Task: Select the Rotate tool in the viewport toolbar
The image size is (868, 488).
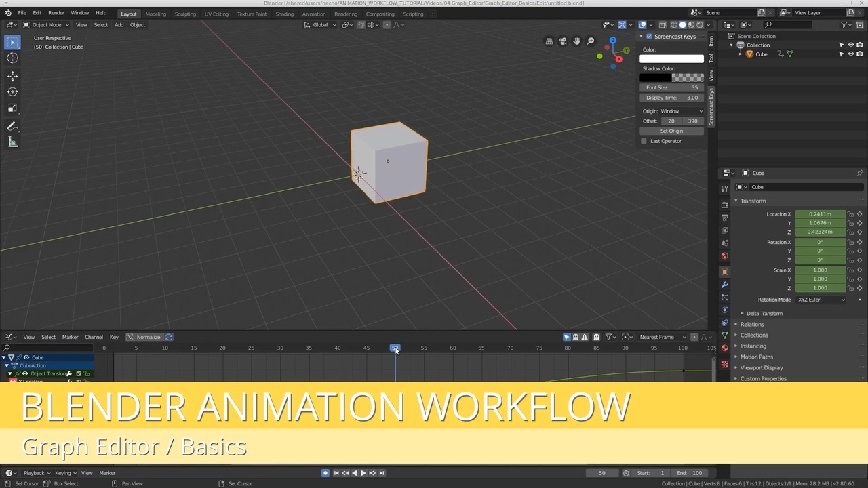Action: 12,91
